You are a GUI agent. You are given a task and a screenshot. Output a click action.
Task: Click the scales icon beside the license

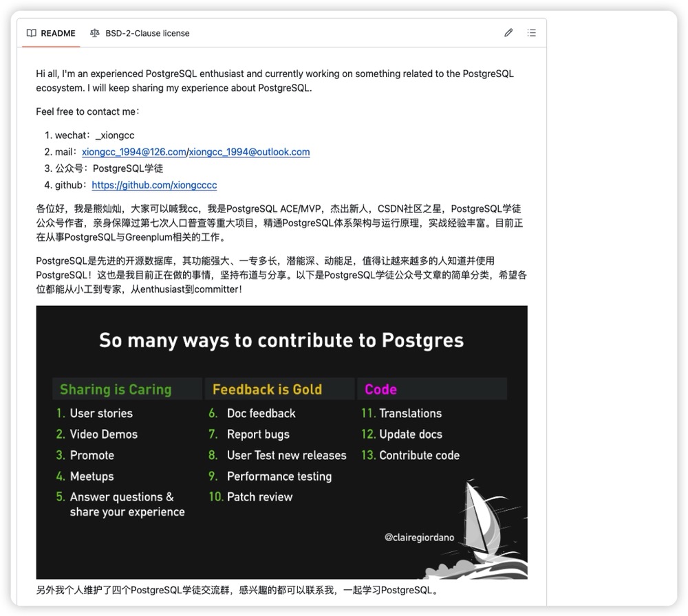click(94, 33)
